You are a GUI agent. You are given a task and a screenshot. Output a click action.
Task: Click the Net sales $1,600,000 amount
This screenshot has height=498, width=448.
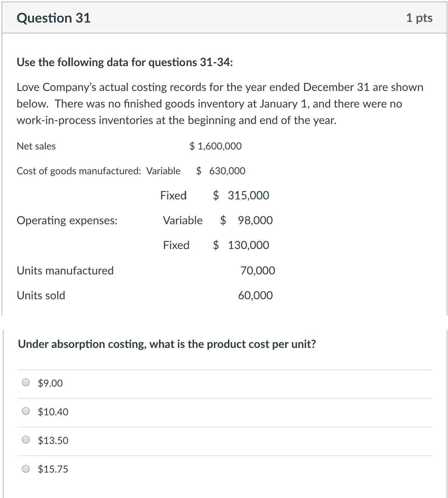click(x=216, y=146)
